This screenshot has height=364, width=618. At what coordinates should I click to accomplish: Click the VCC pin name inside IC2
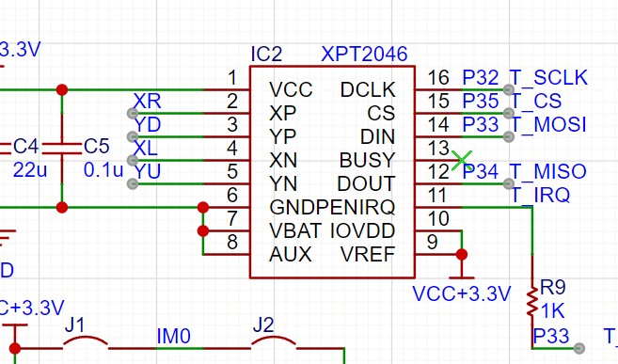291,89
